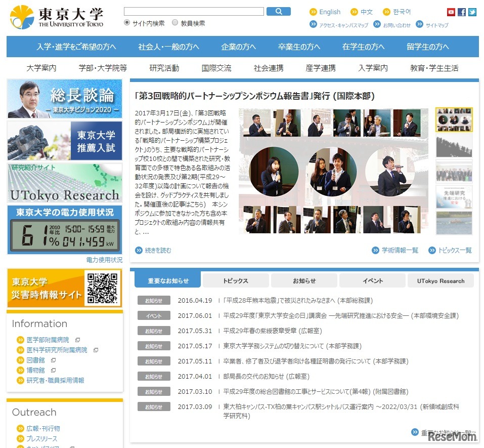This screenshot has height=448, width=484.
Task: Open 在学生の方へ menu
Action: pyautogui.click(x=363, y=47)
